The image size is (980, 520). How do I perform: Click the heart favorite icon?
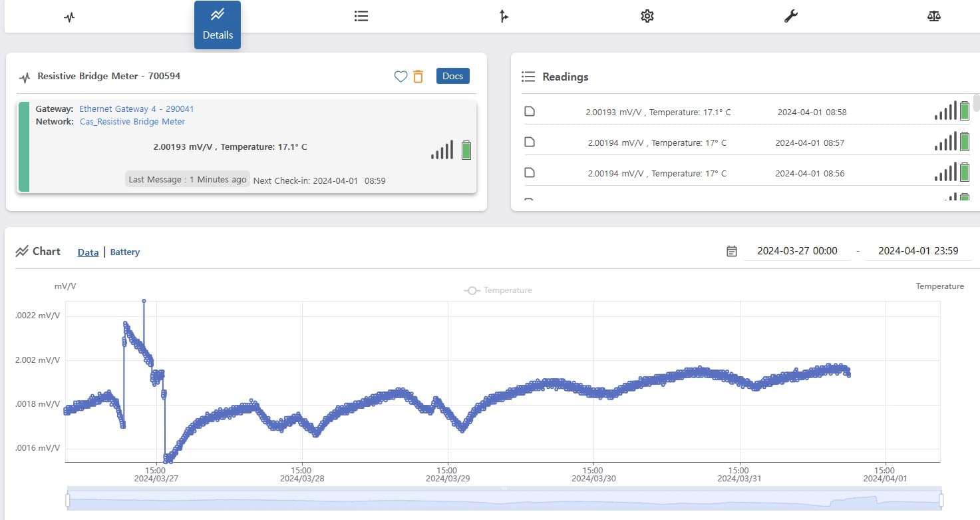401,77
